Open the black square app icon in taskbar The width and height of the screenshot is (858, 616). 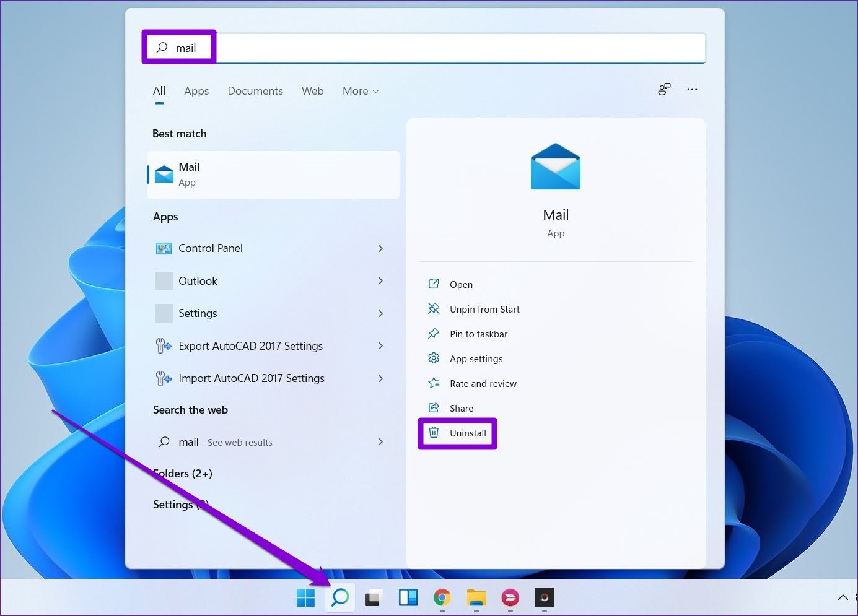(x=544, y=597)
